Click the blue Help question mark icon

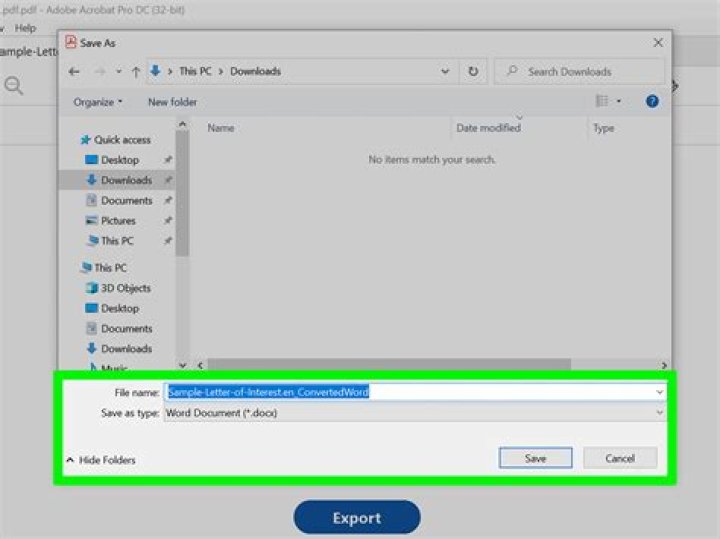(652, 101)
